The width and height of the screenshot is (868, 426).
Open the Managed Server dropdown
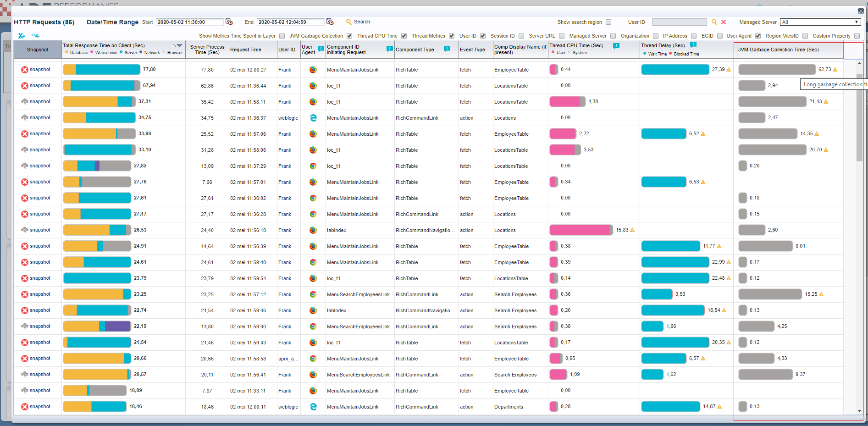pyautogui.click(x=820, y=22)
